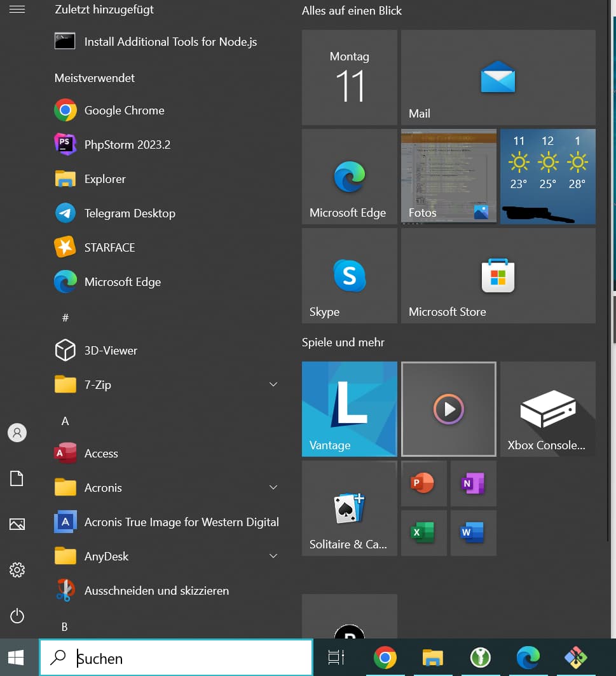The width and height of the screenshot is (616, 676).
Task: Open the Solitaire & Casual Games tile
Action: (350, 508)
